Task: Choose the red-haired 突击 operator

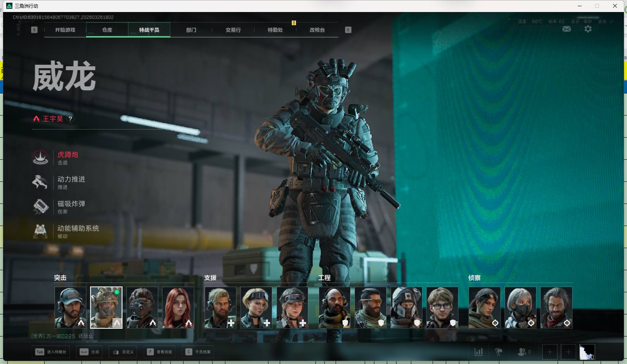Action: (x=178, y=307)
